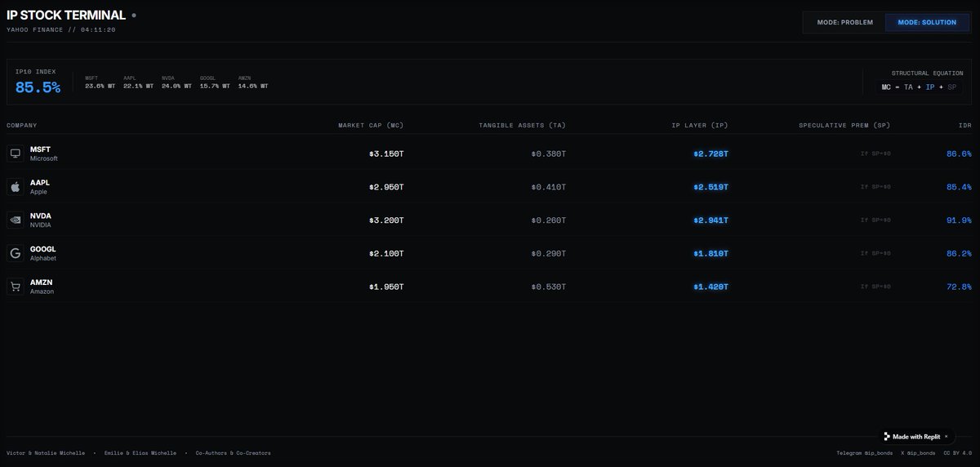
Task: Open the Telegram @ip_bonds link
Action: (x=864, y=452)
